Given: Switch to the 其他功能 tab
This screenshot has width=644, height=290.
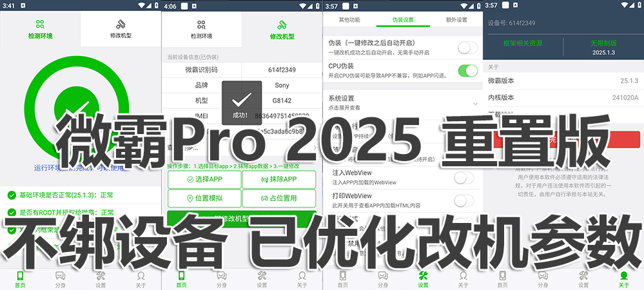Looking at the screenshot, I should point(350,20).
